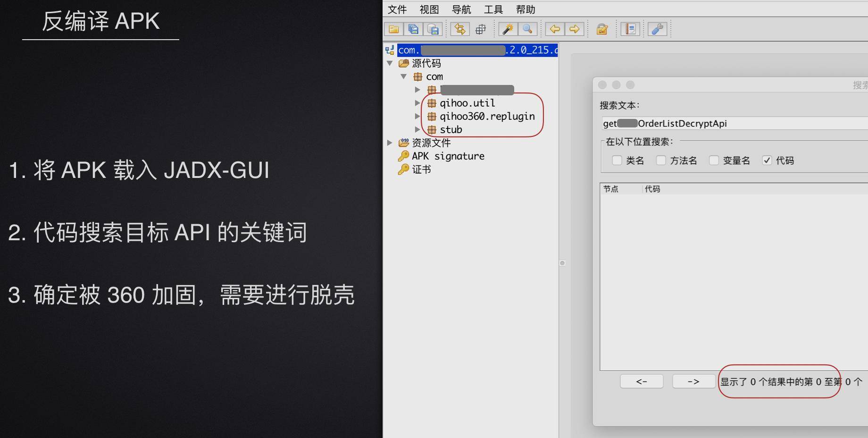Image resolution: width=868 pixels, height=438 pixels.
Task: Open preferences via the wrench icon
Action: click(x=658, y=29)
